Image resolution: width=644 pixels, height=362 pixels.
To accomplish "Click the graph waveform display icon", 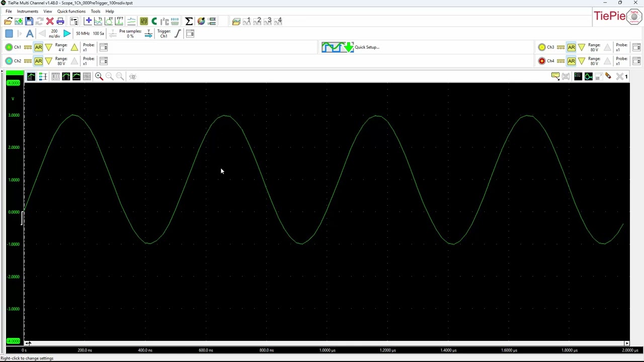I will [x=588, y=76].
